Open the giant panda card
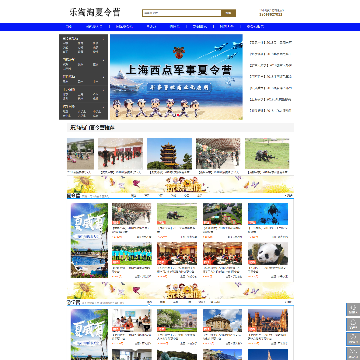 pyautogui.click(x=268, y=254)
